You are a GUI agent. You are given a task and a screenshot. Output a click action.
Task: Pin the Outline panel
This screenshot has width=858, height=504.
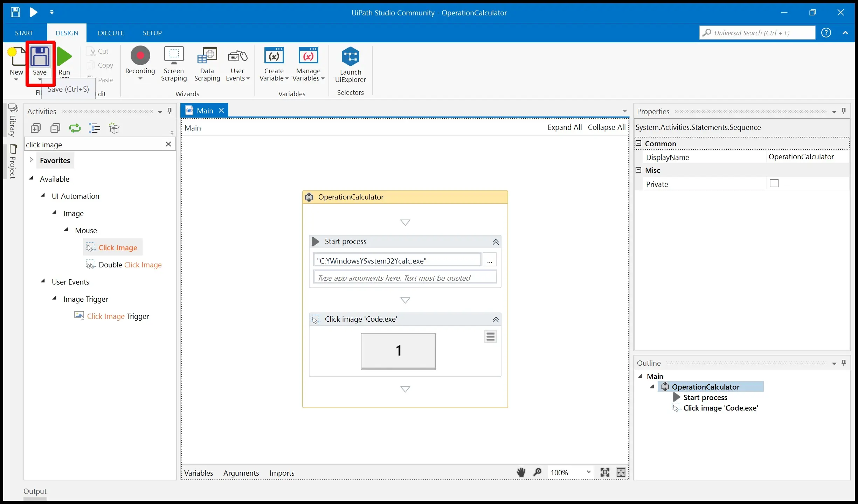[844, 363]
